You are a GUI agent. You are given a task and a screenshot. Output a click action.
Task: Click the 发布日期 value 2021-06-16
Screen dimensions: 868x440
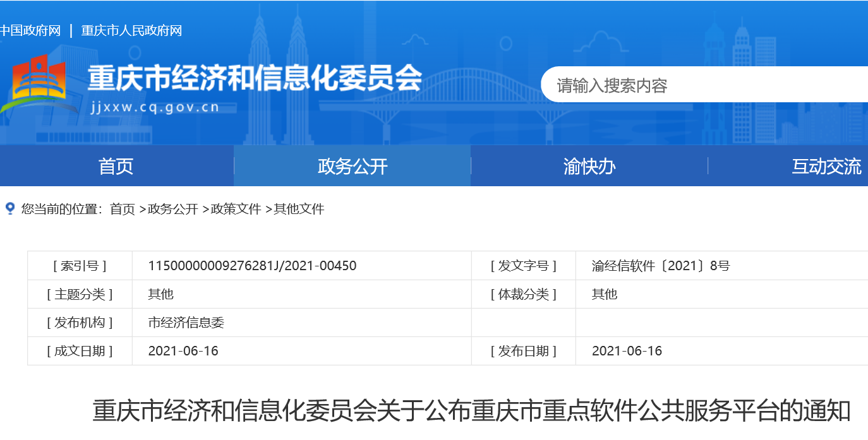point(627,351)
